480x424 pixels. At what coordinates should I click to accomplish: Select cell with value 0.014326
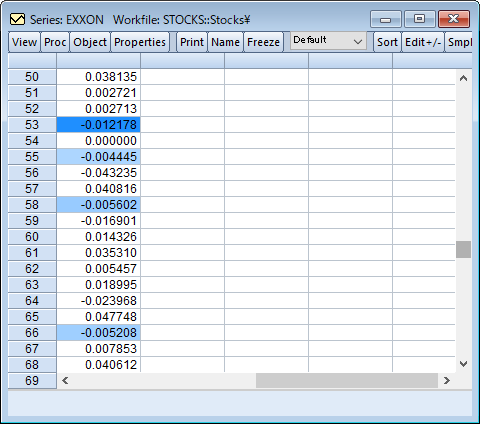(99, 237)
